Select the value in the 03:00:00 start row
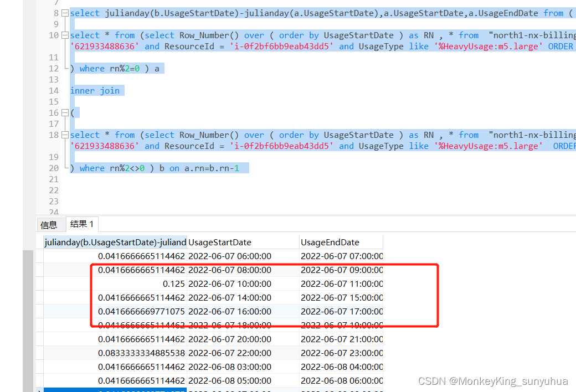Image resolution: width=576 pixels, height=392 pixels. click(x=115, y=367)
